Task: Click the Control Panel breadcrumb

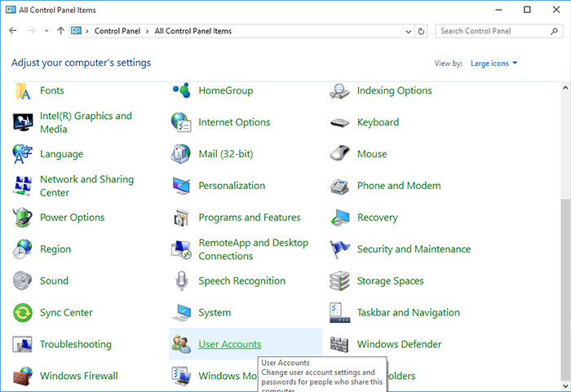Action: pyautogui.click(x=117, y=31)
